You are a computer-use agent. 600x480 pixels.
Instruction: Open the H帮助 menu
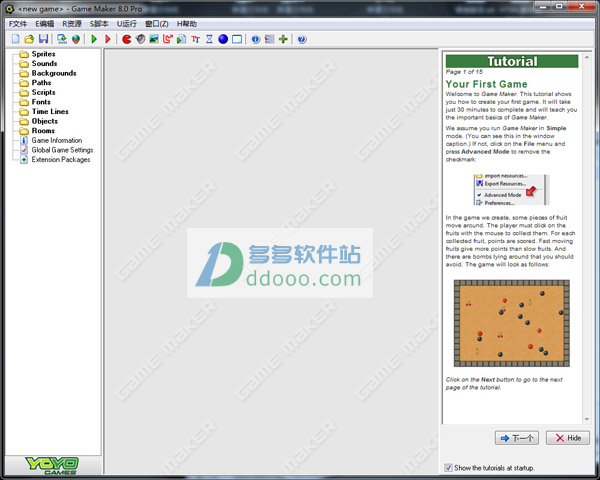click(x=186, y=24)
